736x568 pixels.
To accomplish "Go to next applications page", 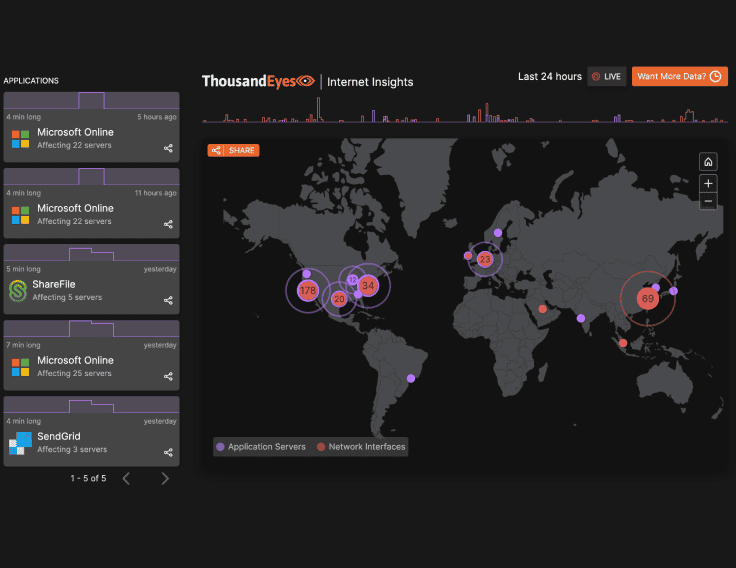I will coord(165,478).
